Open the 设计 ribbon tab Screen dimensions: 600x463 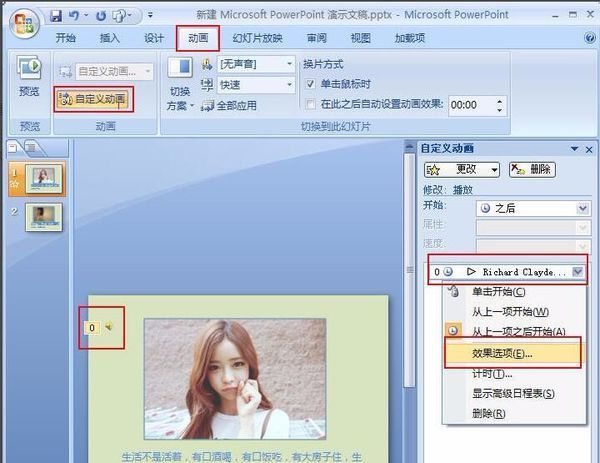click(x=154, y=38)
